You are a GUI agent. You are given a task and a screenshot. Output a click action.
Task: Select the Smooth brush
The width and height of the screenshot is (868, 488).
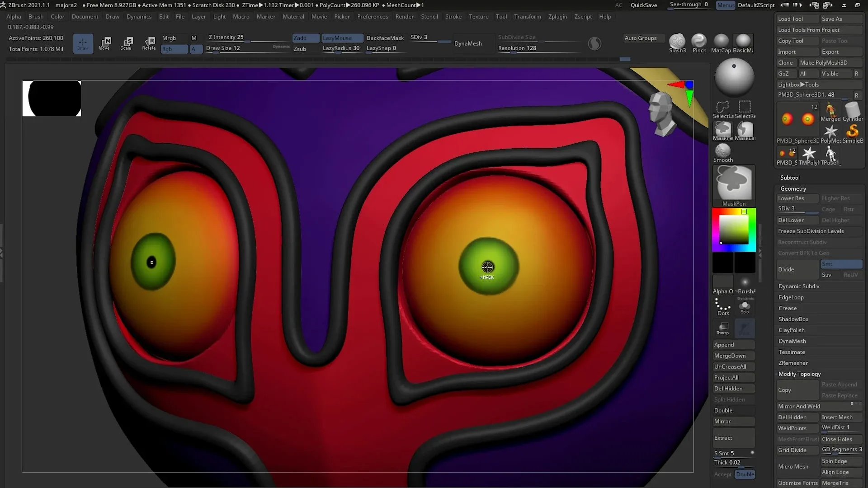point(722,150)
